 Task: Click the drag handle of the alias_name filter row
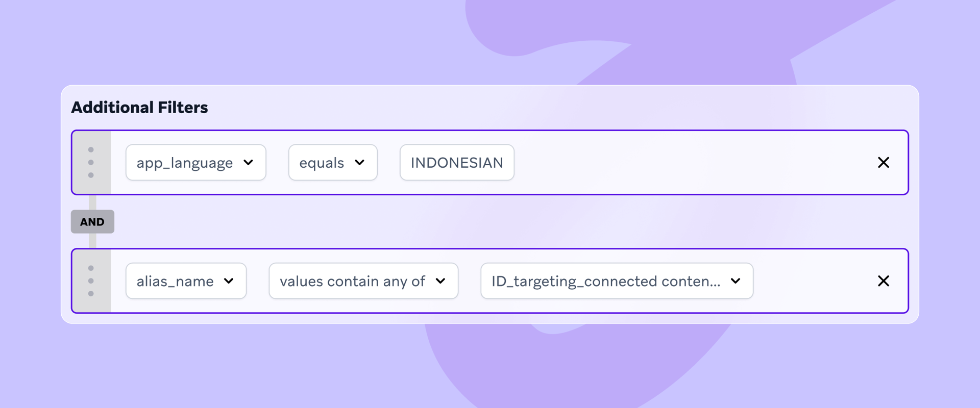tap(92, 280)
